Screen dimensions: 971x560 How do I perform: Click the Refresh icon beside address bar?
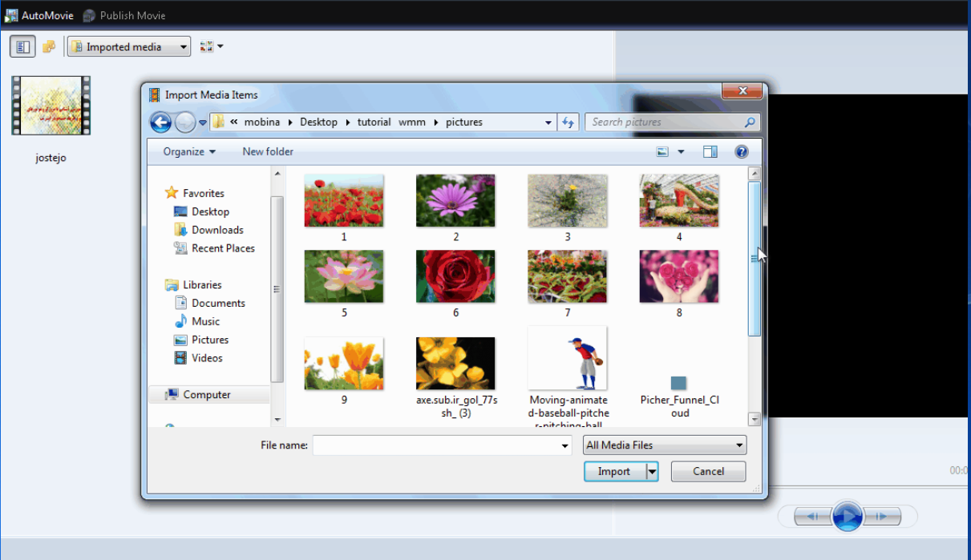[568, 123]
